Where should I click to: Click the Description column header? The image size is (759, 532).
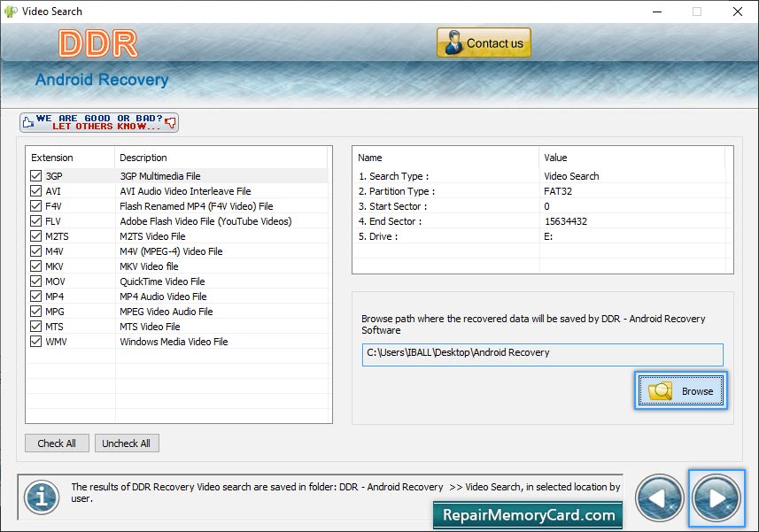(221, 158)
